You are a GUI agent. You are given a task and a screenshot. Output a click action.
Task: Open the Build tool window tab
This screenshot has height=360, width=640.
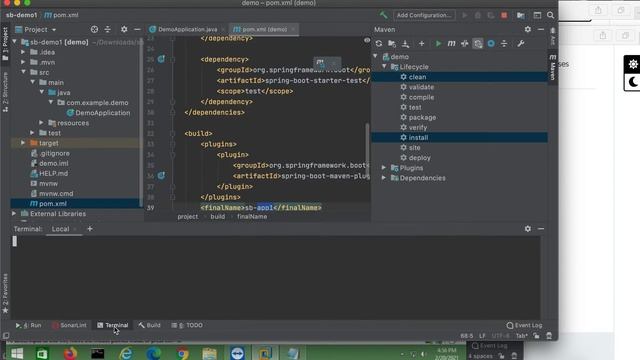(x=149, y=325)
